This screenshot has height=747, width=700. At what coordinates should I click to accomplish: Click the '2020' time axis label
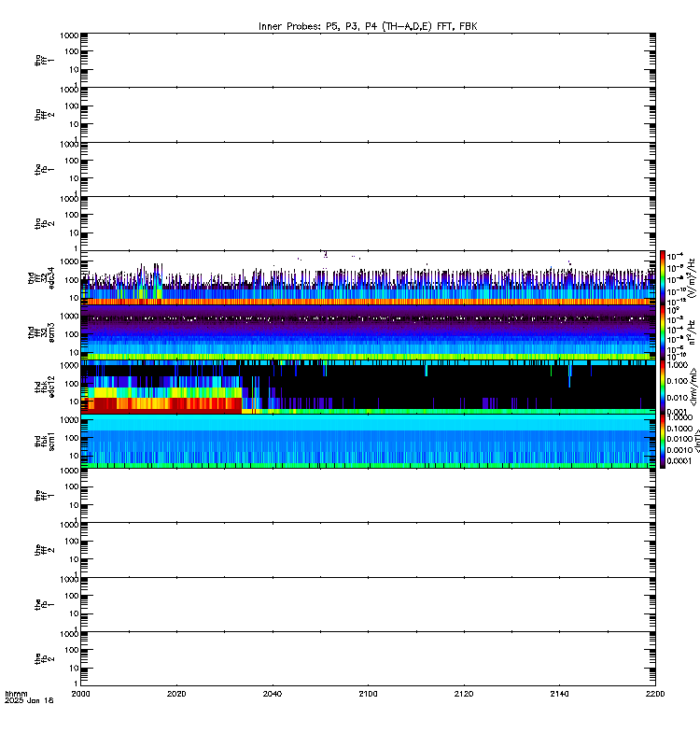[x=176, y=694]
